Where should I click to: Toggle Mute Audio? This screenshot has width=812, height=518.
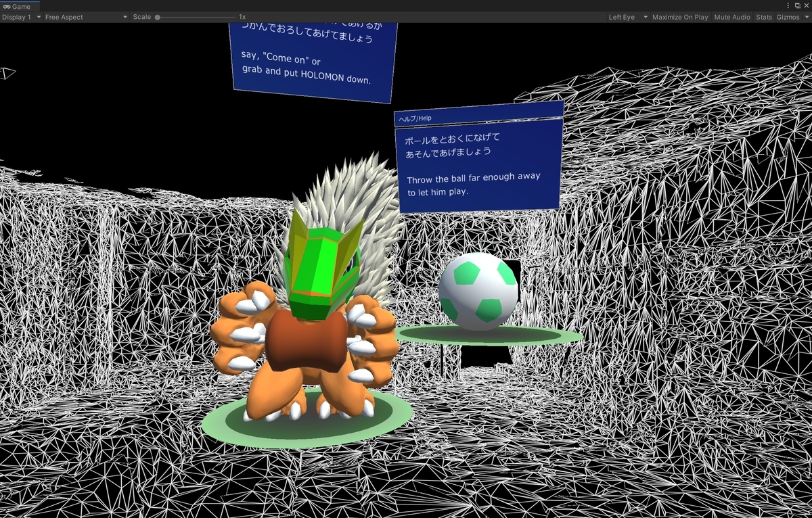click(x=732, y=17)
